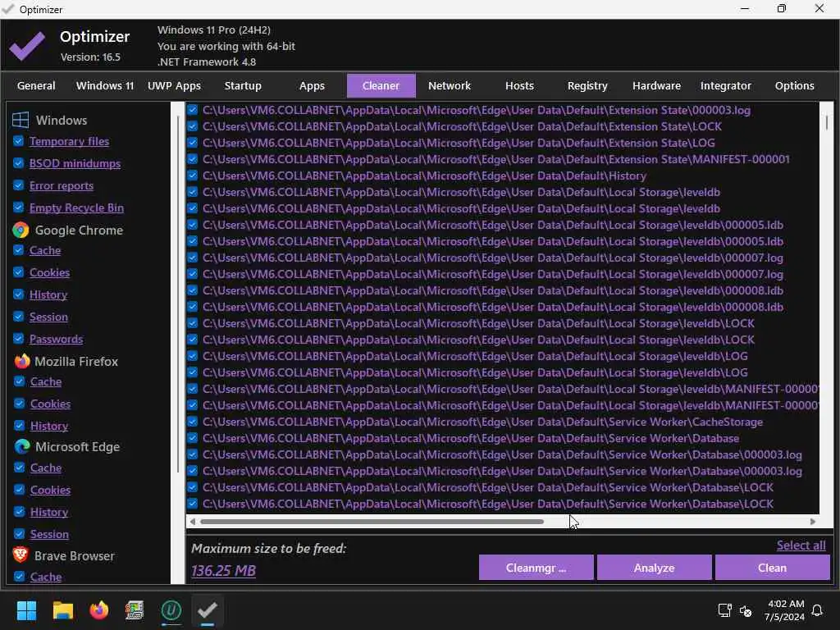Select the Extension State\LOG file path row

(459, 143)
